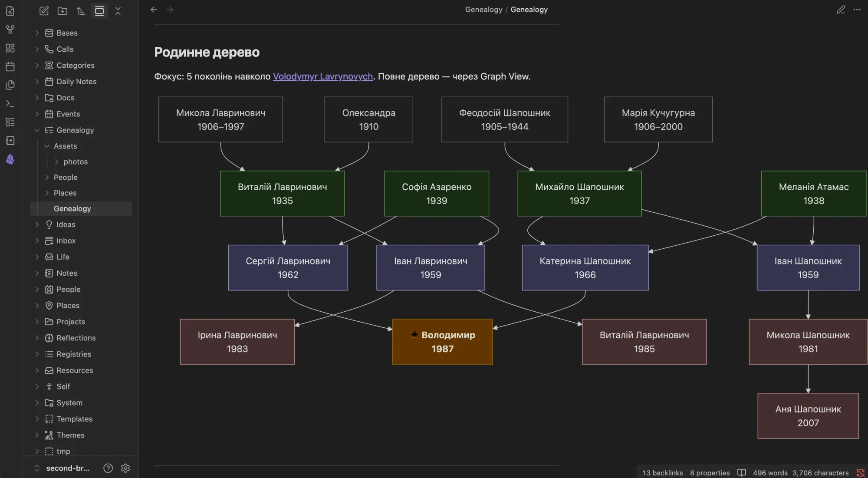
Task: Show the 13 backlinks from status bar
Action: point(663,473)
